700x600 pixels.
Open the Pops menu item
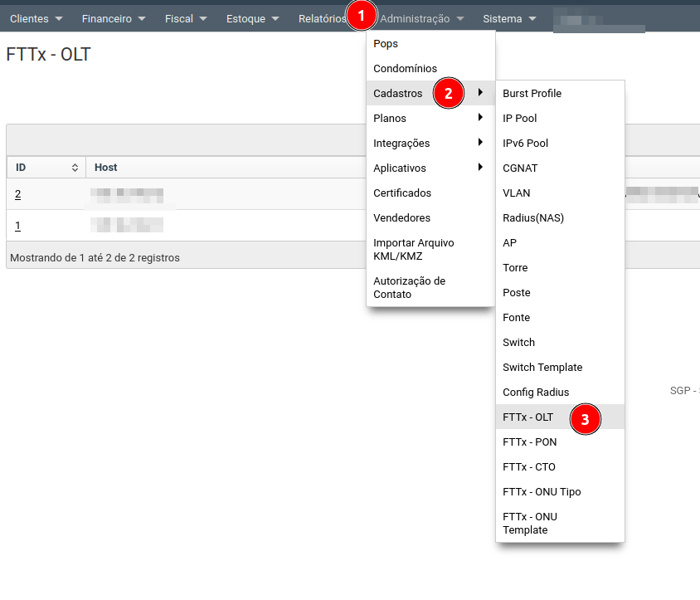(x=386, y=43)
